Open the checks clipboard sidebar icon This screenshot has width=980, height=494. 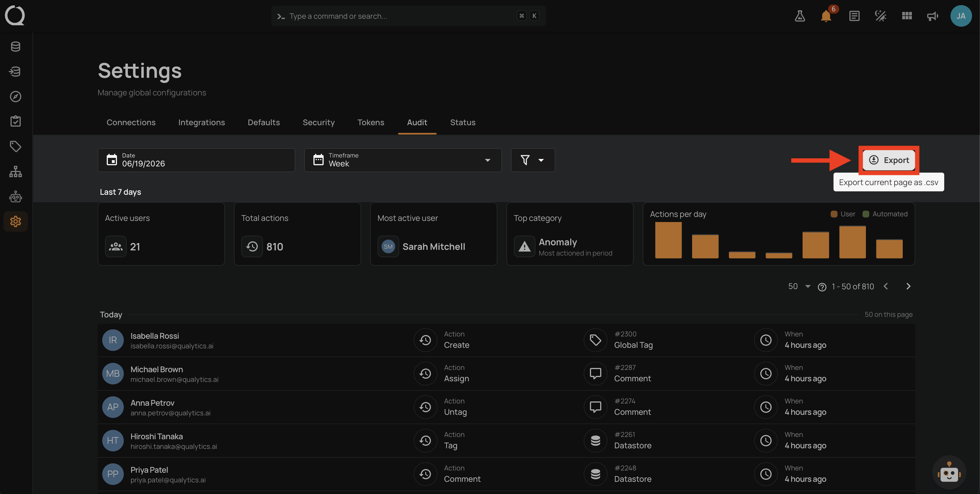click(16, 122)
